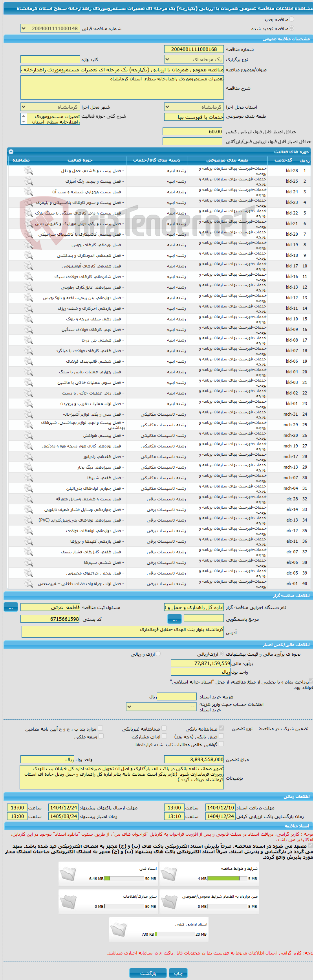Click the ردیف column header
The image size is (313, 980).
tap(304, 160)
